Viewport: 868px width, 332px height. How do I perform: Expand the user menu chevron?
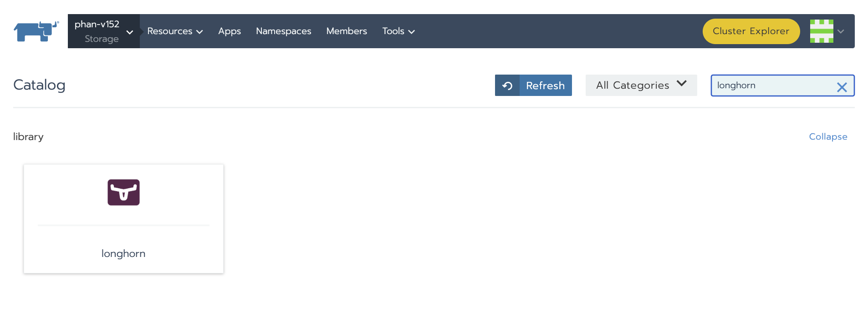841,31
